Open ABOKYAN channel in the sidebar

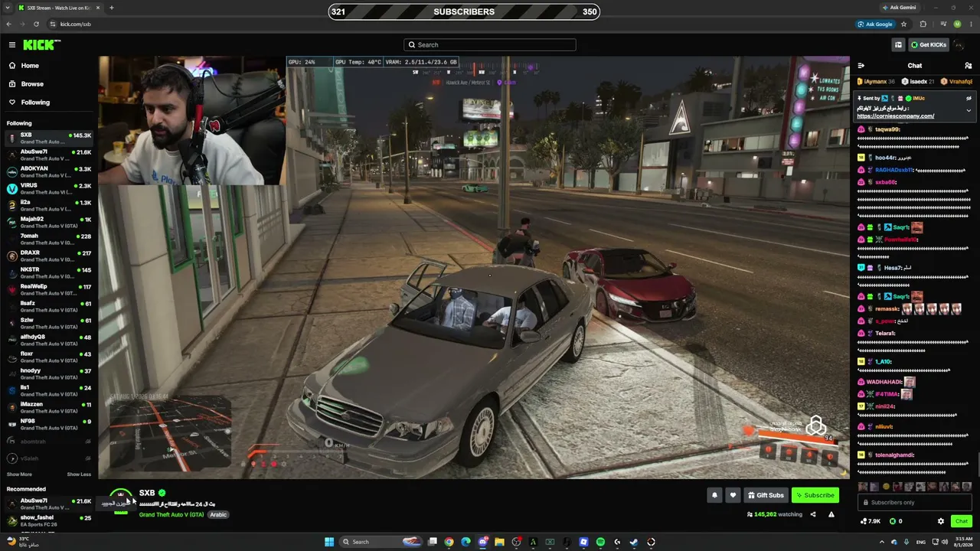click(x=49, y=172)
